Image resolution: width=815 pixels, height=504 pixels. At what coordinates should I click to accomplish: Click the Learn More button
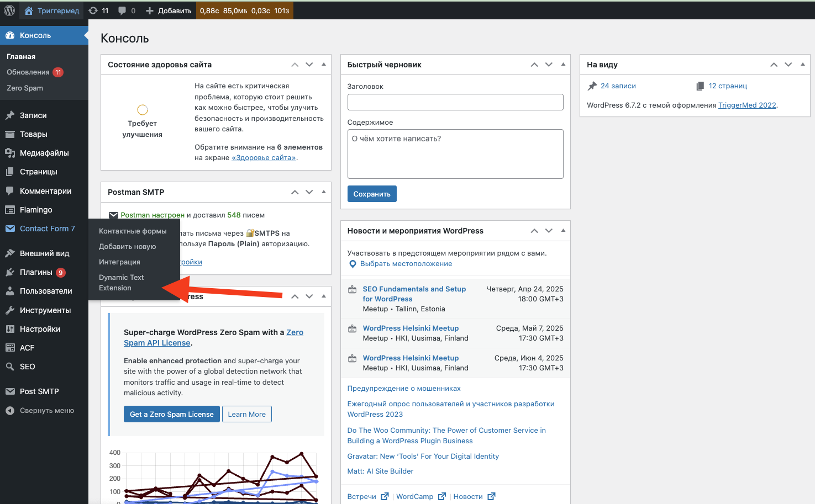246,415
